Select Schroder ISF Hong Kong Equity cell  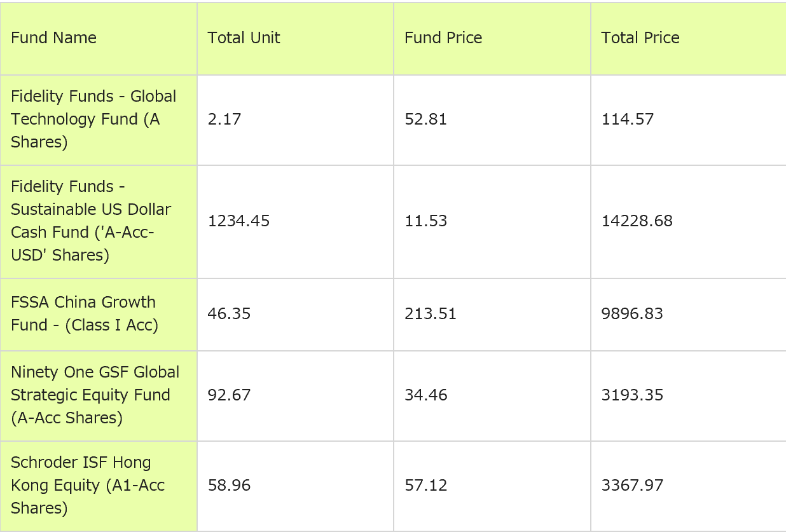(x=87, y=486)
